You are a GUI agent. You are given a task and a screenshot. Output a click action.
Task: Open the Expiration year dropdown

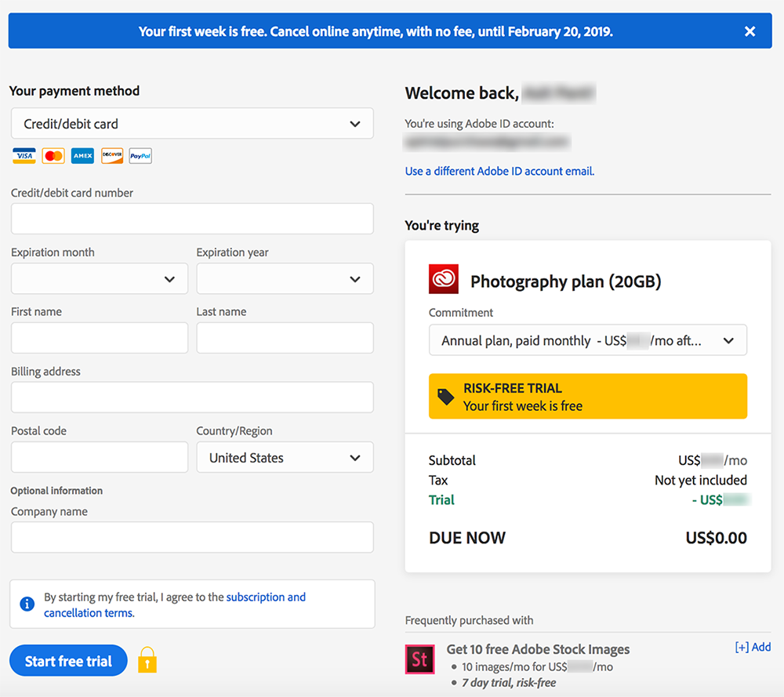pos(285,278)
